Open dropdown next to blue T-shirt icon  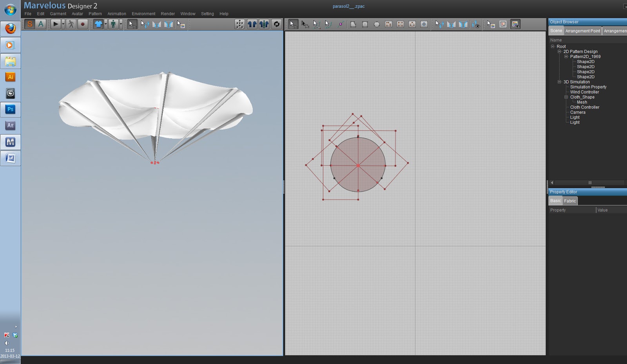click(x=106, y=24)
